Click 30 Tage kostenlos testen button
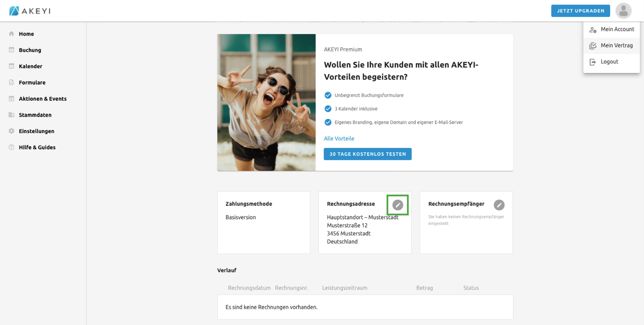 pos(367,154)
